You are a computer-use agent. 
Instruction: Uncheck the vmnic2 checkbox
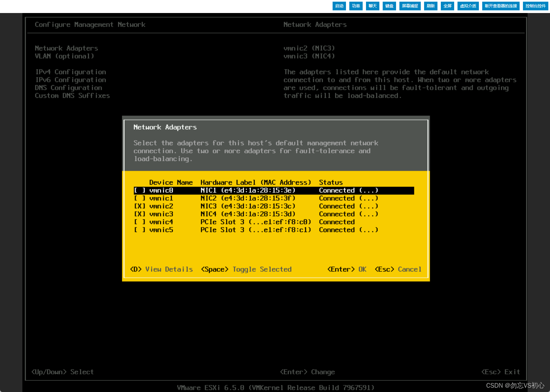pyautogui.click(x=140, y=206)
